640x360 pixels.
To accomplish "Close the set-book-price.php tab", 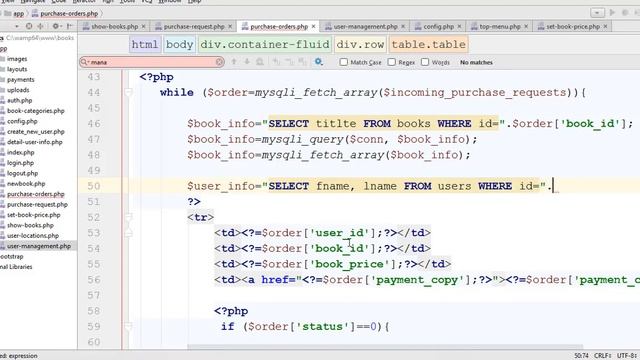I will click(605, 26).
